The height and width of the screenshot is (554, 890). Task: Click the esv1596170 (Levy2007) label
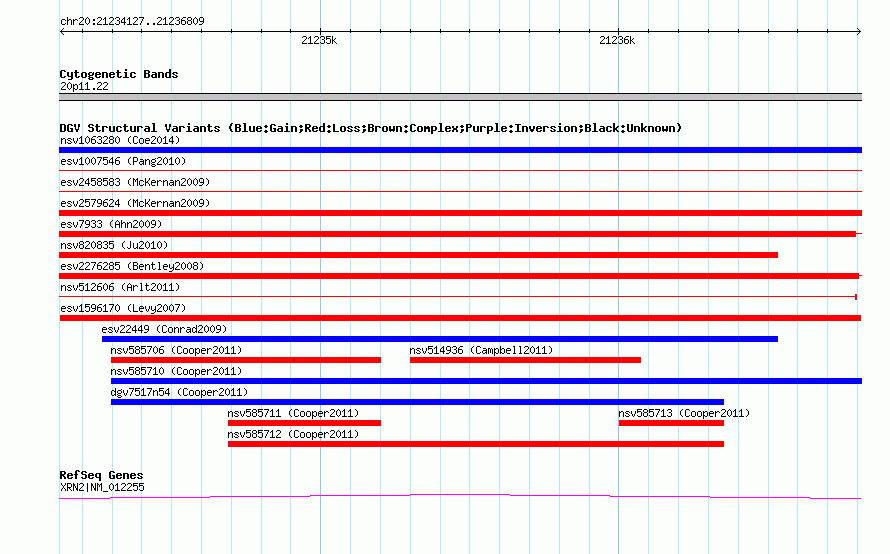point(123,308)
